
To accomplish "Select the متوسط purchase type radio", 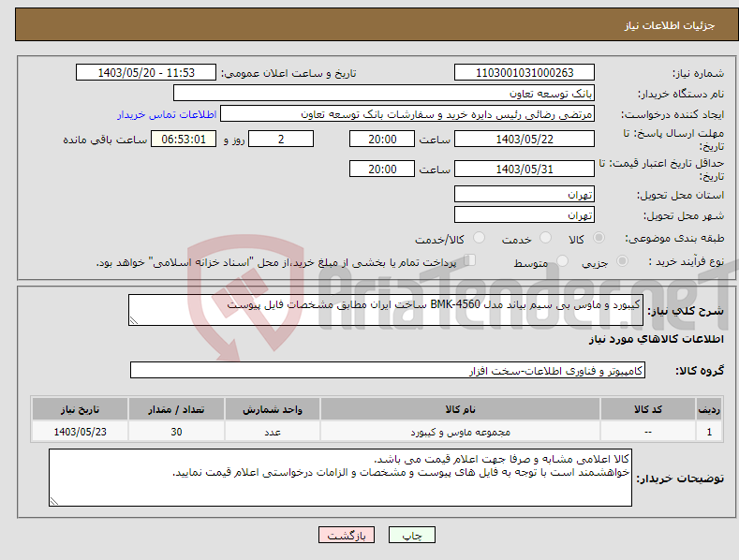I will point(562,260).
